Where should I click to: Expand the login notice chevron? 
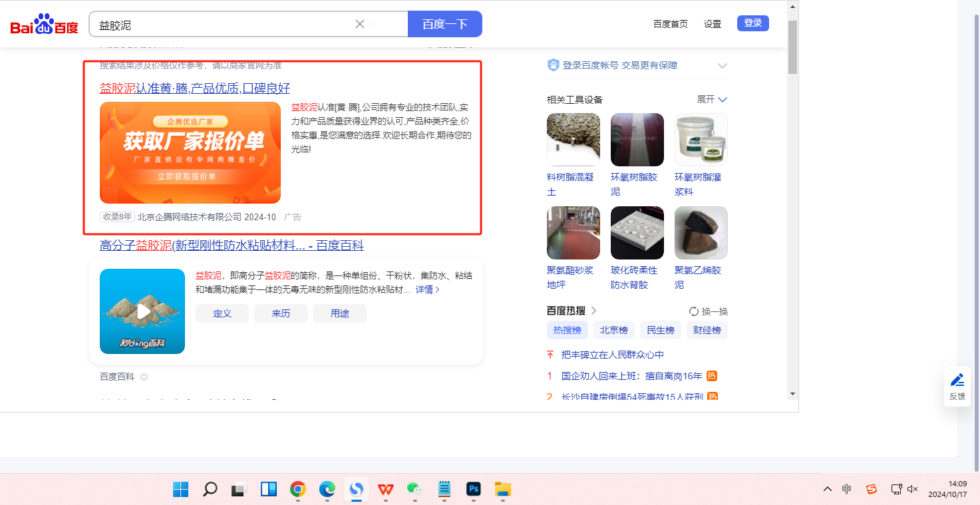[x=723, y=65]
